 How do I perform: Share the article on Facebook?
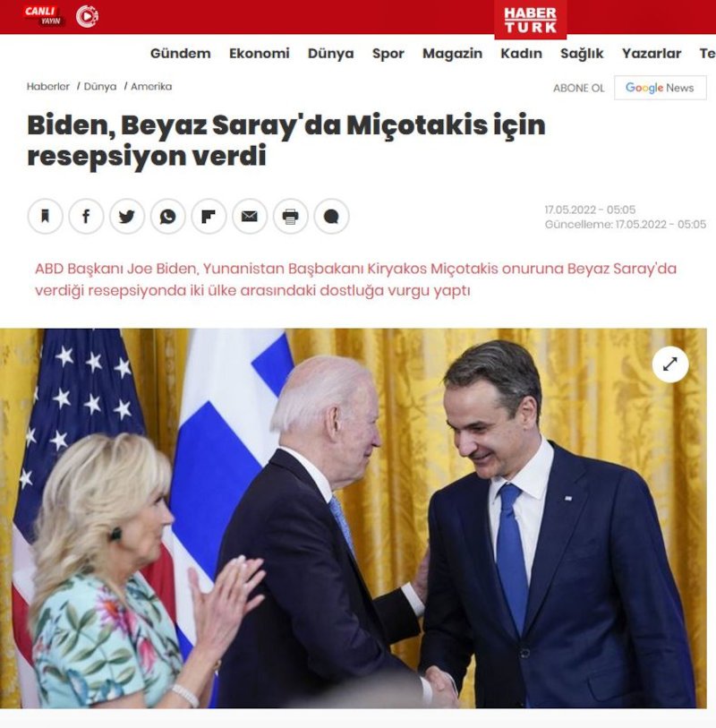(86, 217)
